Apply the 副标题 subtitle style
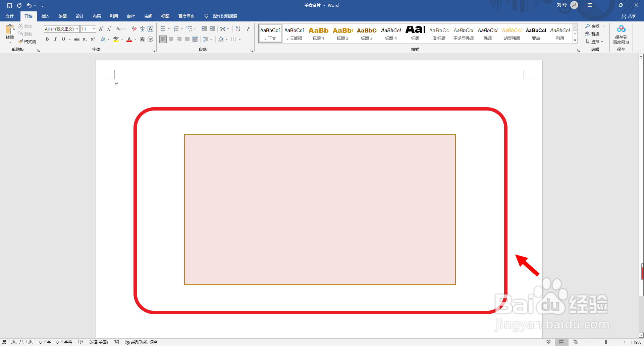This screenshot has width=644, height=346. (439, 33)
